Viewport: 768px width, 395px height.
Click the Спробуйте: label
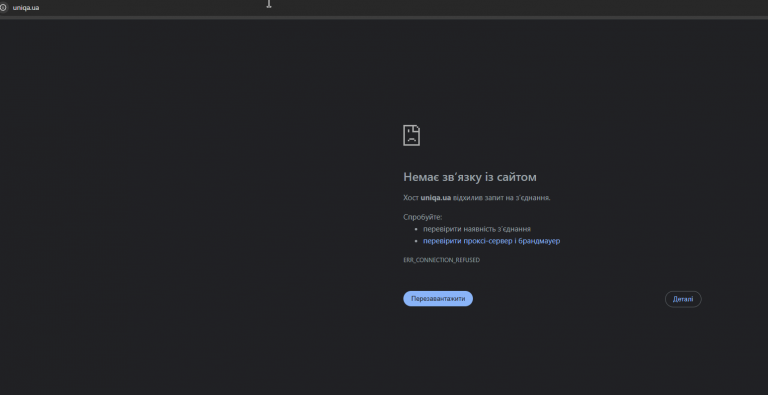pos(422,217)
